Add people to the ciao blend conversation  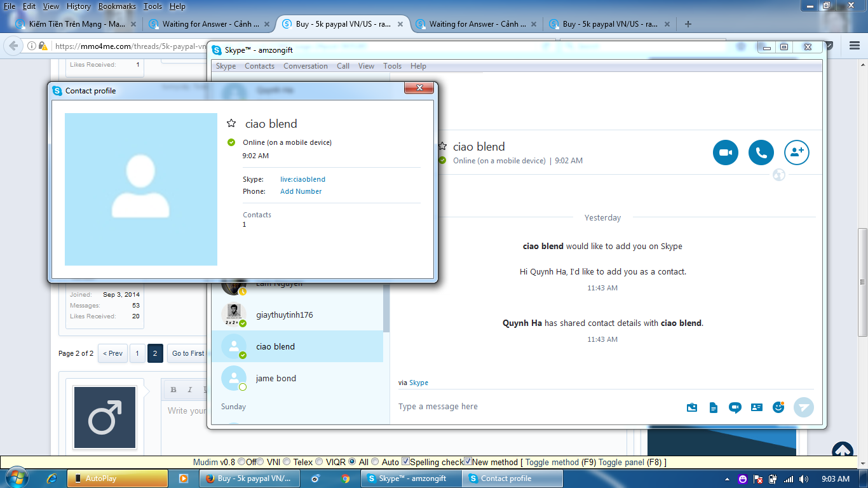pos(797,152)
